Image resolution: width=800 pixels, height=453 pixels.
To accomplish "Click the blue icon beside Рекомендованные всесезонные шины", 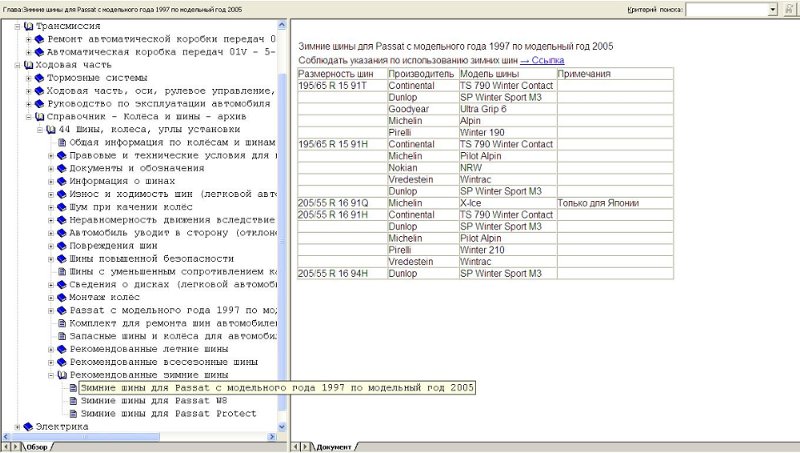I will (62, 362).
